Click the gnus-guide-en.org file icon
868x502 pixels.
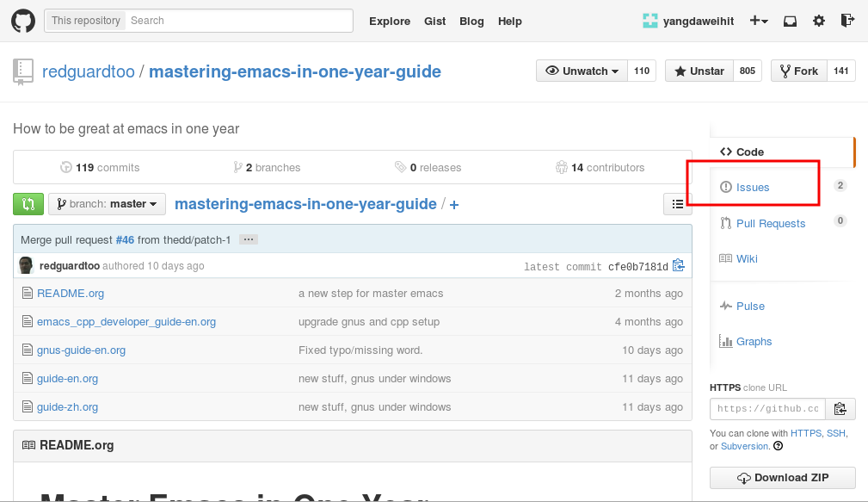(28, 350)
